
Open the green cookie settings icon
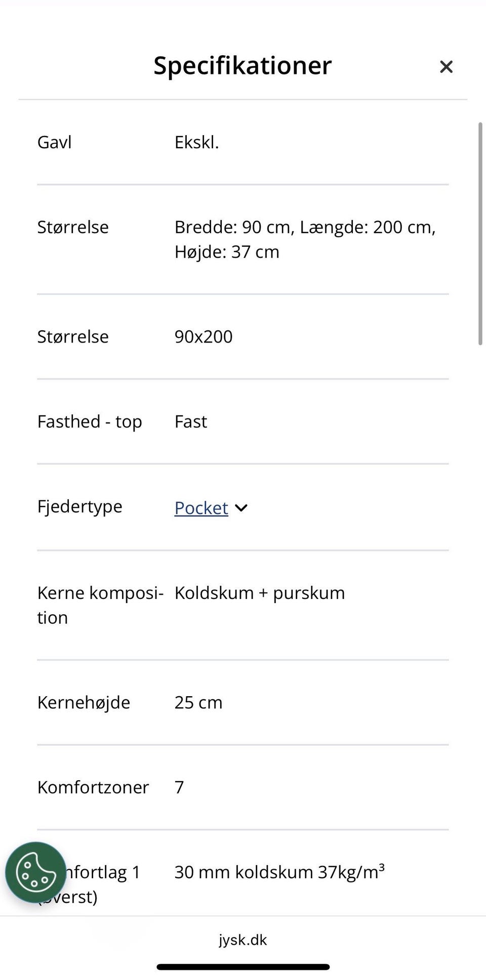(x=35, y=872)
